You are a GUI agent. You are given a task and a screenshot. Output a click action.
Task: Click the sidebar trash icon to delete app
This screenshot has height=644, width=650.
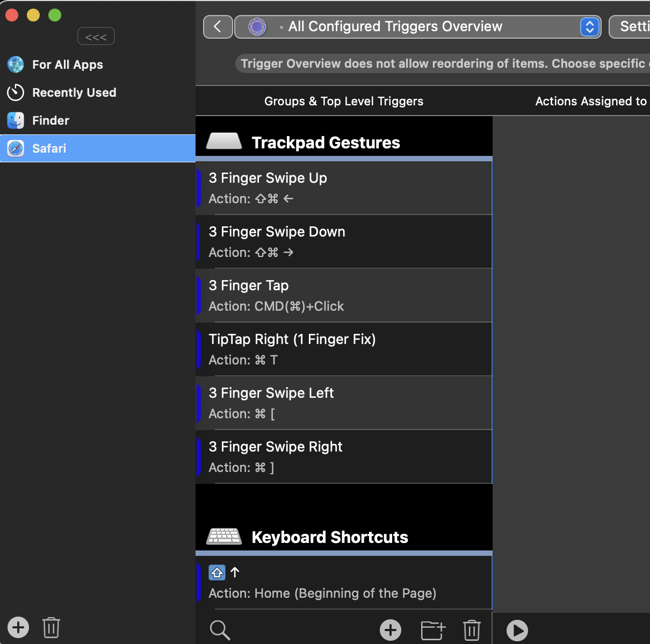pos(51,627)
